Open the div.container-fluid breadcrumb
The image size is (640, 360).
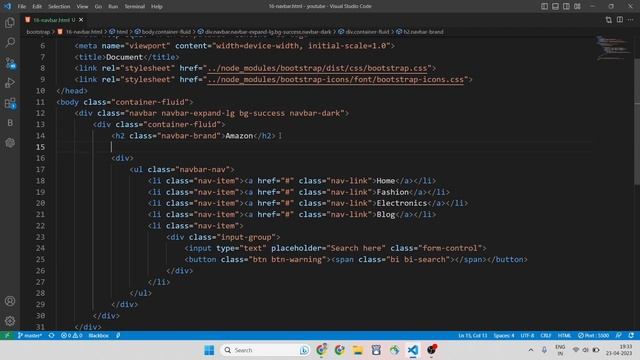(367, 32)
